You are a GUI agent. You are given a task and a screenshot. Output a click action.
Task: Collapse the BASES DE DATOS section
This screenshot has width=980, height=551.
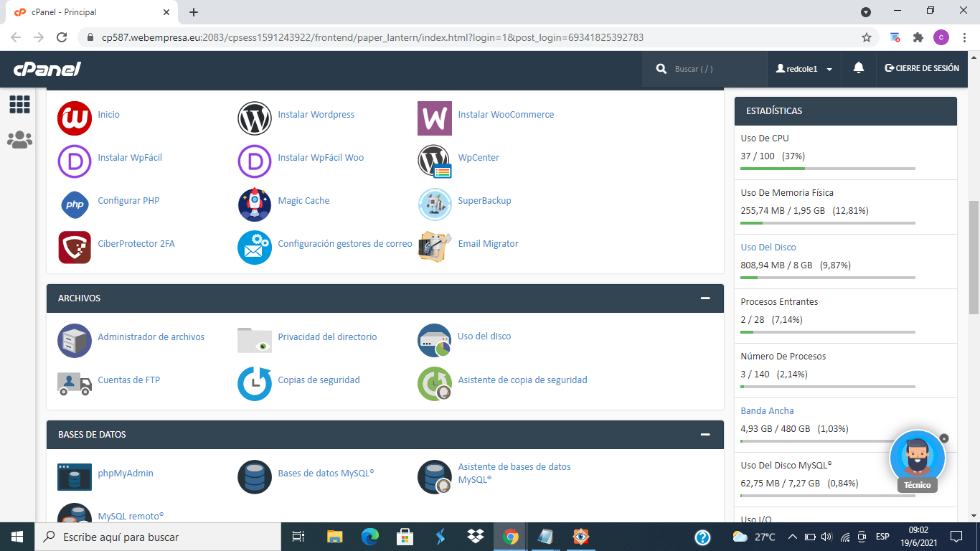pos(705,434)
